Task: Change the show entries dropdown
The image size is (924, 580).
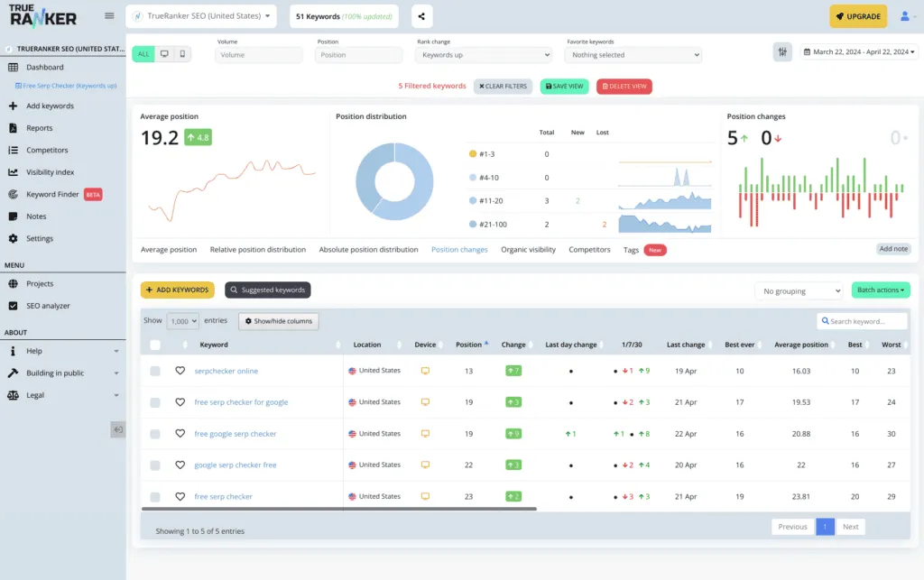Action: click(182, 321)
